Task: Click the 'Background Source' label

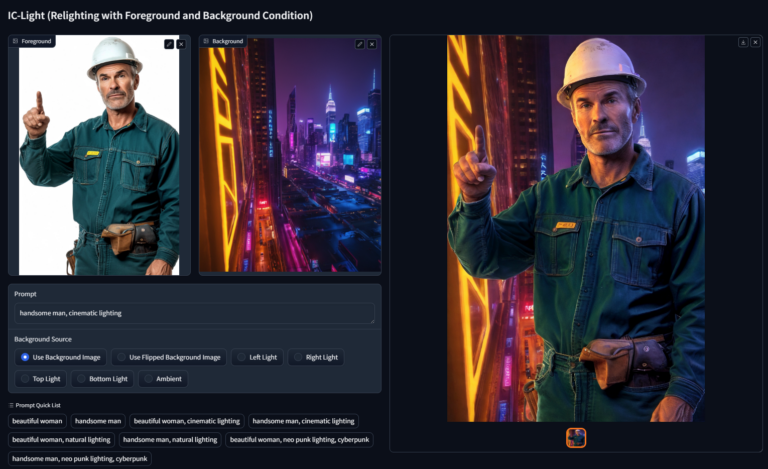Action: click(x=43, y=339)
